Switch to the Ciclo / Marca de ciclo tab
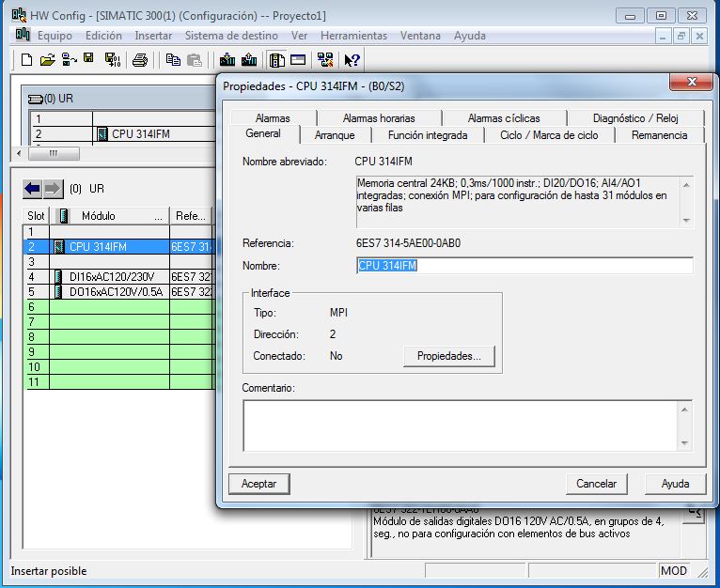The image size is (720, 588). point(549,135)
